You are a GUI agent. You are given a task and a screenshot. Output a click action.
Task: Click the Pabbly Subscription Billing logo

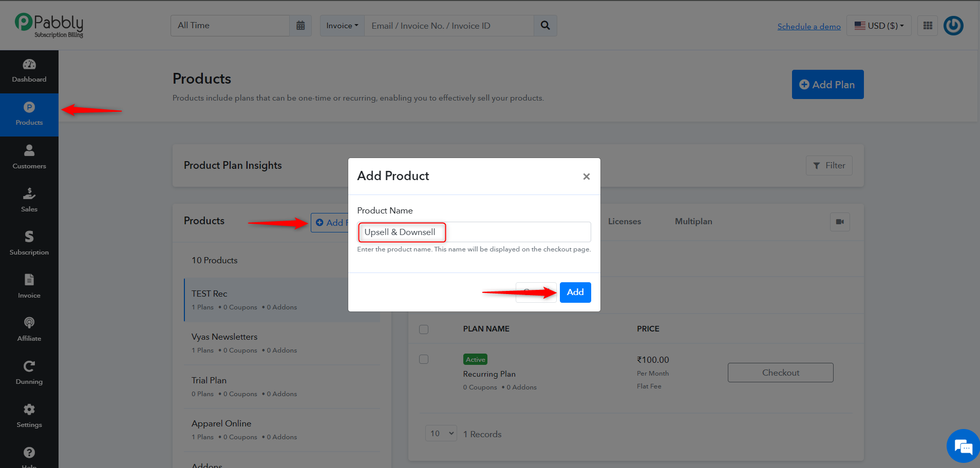(49, 25)
